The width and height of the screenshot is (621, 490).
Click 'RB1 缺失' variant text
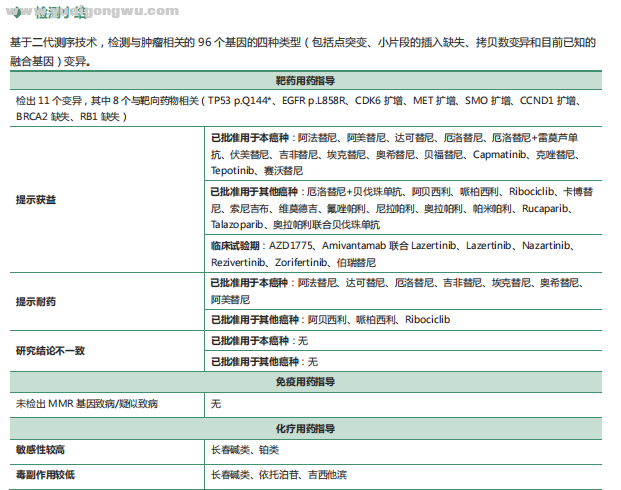[x=100, y=117]
